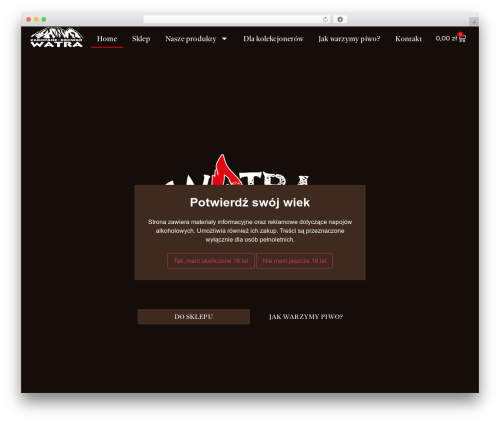Go to the Kontakt page
Screen dimensions: 500x423
[x=408, y=39]
